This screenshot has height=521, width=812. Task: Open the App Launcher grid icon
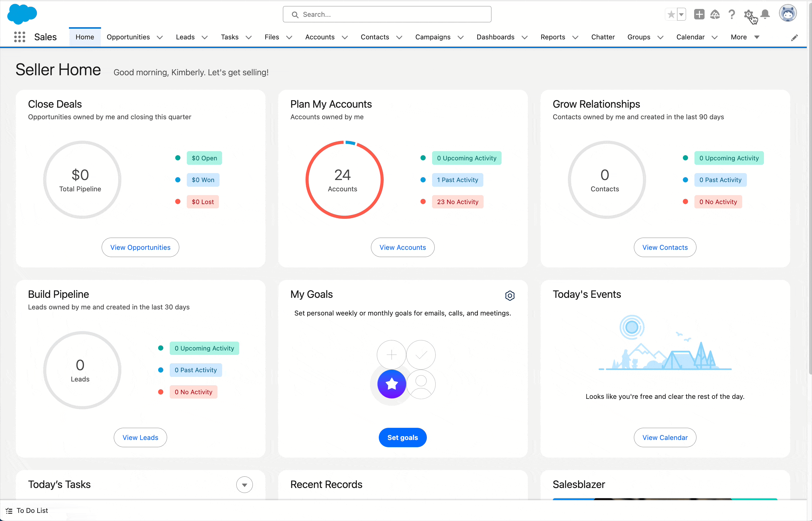20,37
